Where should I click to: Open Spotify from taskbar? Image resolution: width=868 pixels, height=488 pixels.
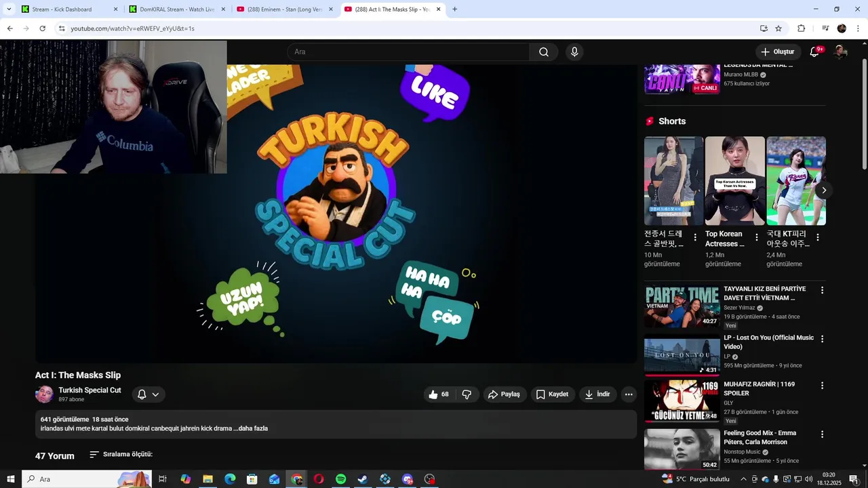[x=340, y=479]
